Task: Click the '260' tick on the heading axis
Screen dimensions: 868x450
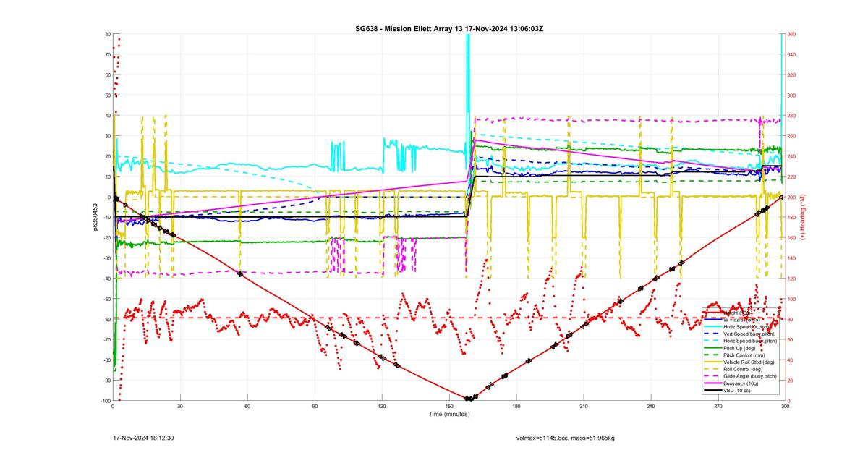Action: tap(792, 136)
